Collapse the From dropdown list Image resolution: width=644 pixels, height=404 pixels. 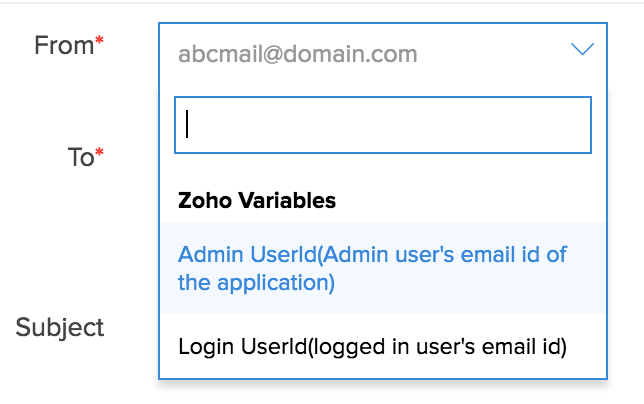click(x=582, y=50)
